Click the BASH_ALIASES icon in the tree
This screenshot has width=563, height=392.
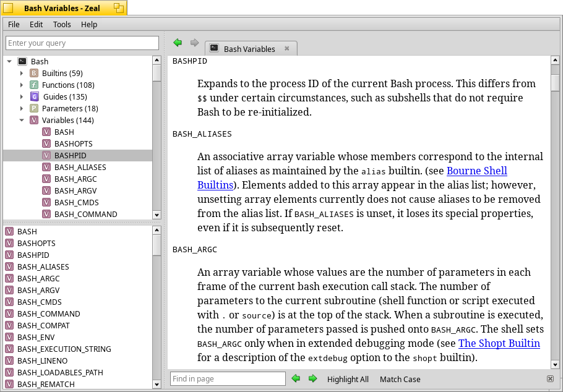coord(46,167)
